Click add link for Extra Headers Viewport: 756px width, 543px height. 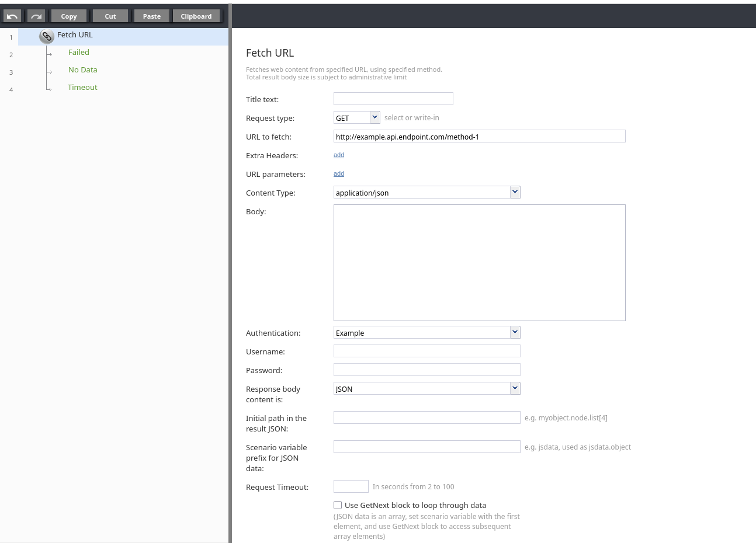coord(339,155)
